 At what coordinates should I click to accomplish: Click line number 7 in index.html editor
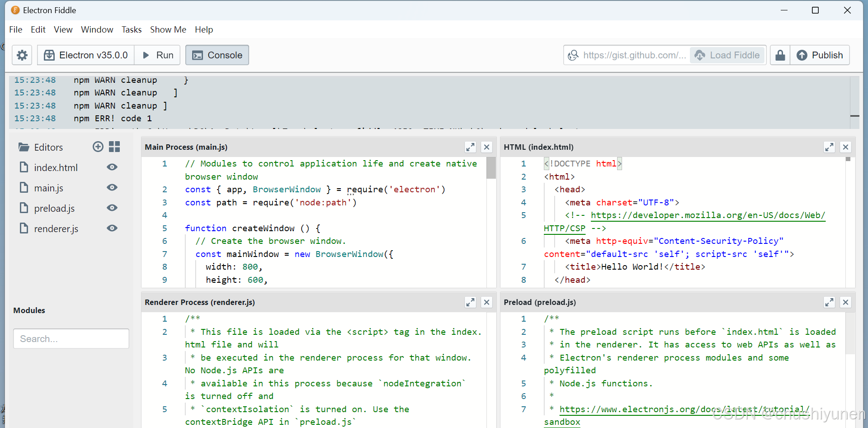tap(523, 267)
